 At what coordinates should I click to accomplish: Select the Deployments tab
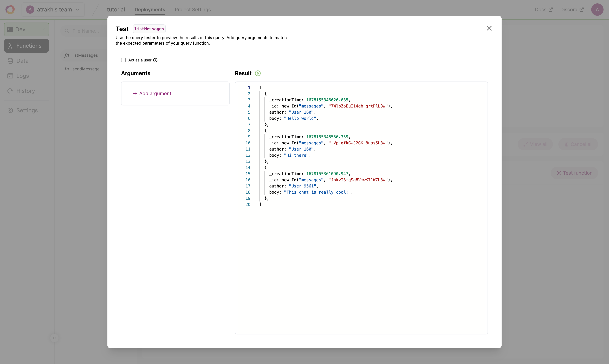[150, 10]
